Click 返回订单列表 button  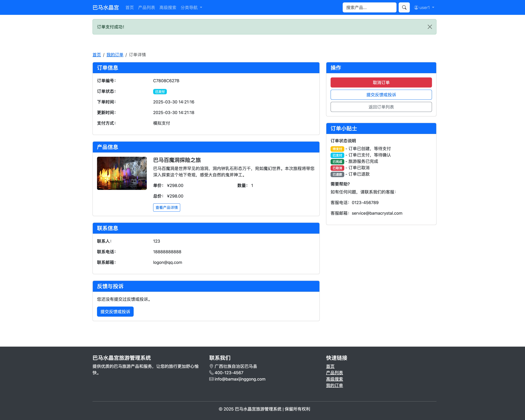381,107
